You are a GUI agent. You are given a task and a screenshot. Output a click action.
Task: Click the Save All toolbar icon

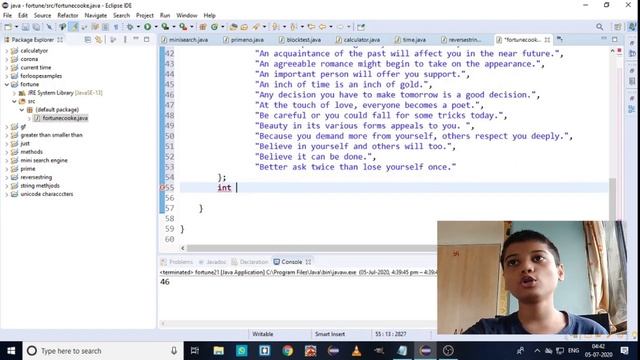[x=36, y=27]
